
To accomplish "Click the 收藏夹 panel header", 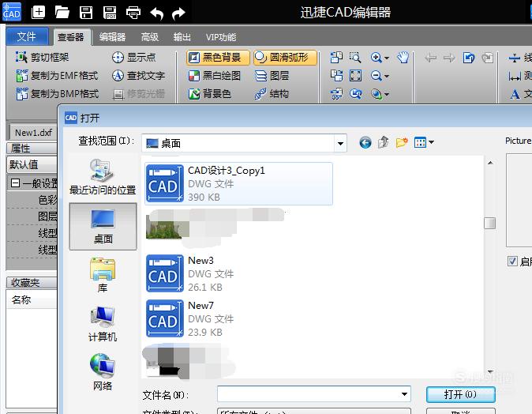I will 32,282.
